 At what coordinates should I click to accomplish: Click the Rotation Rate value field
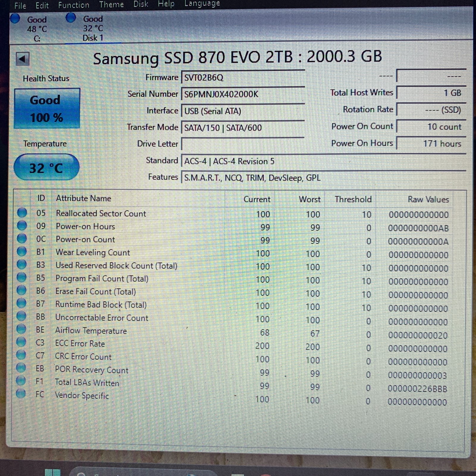point(431,109)
